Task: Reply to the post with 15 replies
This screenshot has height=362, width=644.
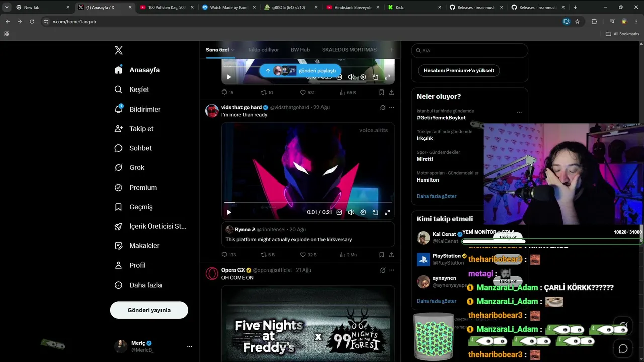Action: pyautogui.click(x=227, y=93)
